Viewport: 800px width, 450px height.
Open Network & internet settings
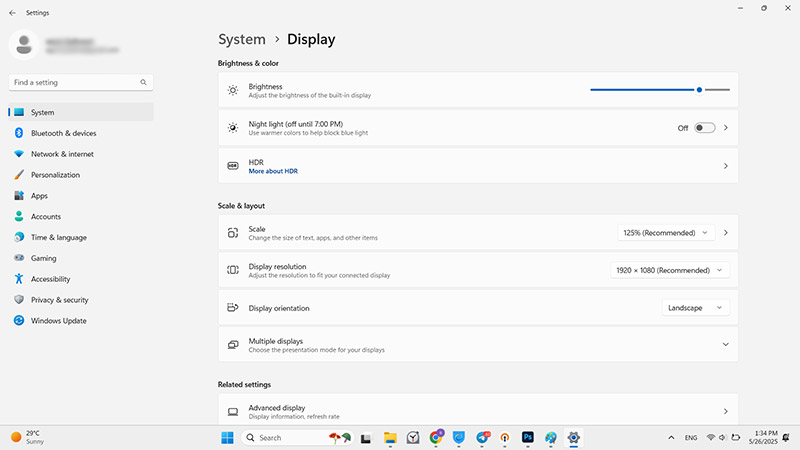coord(81,154)
